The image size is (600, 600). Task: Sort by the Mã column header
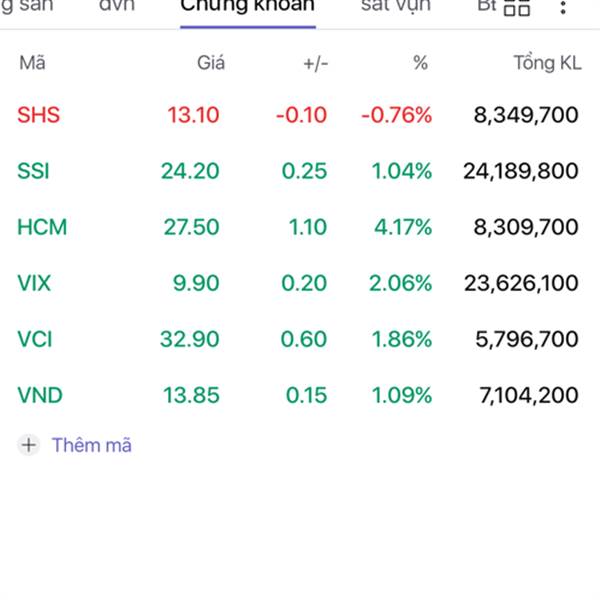pos(33,63)
